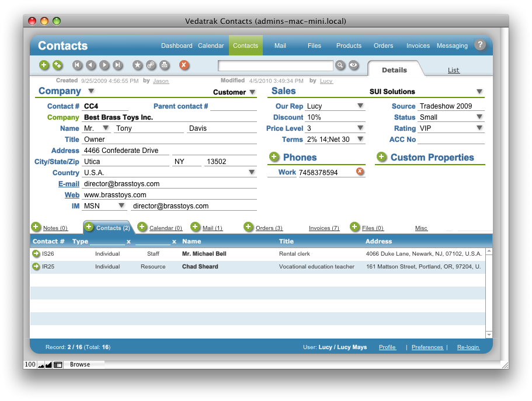Open contact IS26 arrow icon
Image resolution: width=532 pixels, height=401 pixels.
pyautogui.click(x=36, y=253)
